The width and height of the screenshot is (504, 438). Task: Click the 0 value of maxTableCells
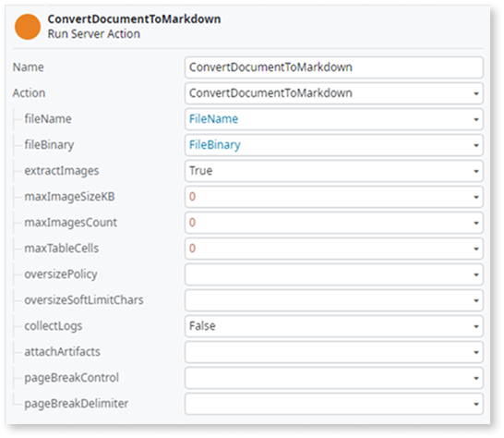coord(192,249)
